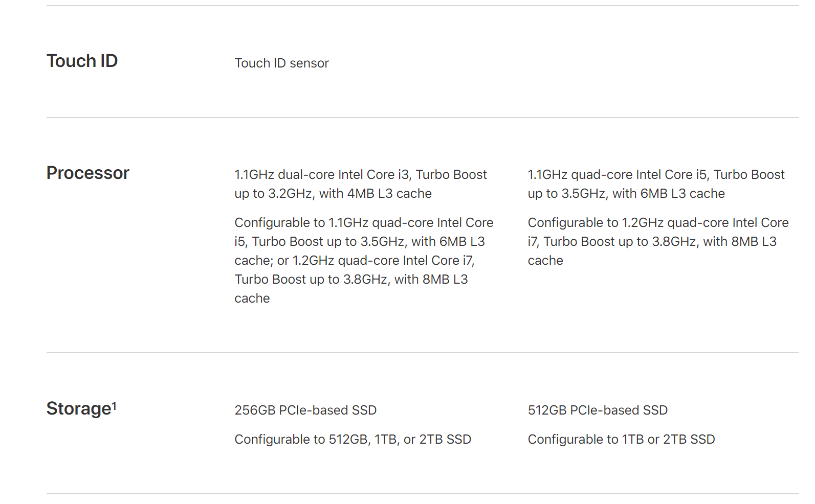Click the divider line below the Storage section
Viewport: 815px width, 504px height.
422,494
